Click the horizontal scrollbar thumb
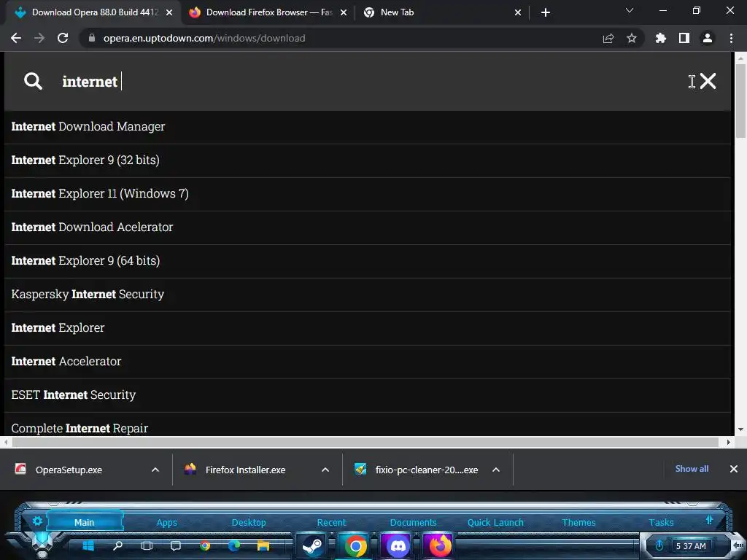Viewport: 747px width, 560px height. pyautogui.click(x=365, y=443)
